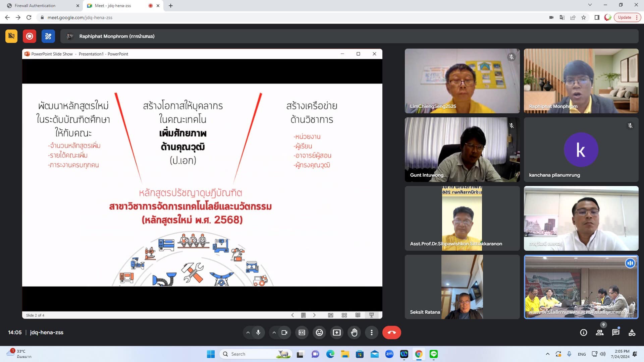Click the Raphiphat Monphrom video tile

pyautogui.click(x=581, y=81)
